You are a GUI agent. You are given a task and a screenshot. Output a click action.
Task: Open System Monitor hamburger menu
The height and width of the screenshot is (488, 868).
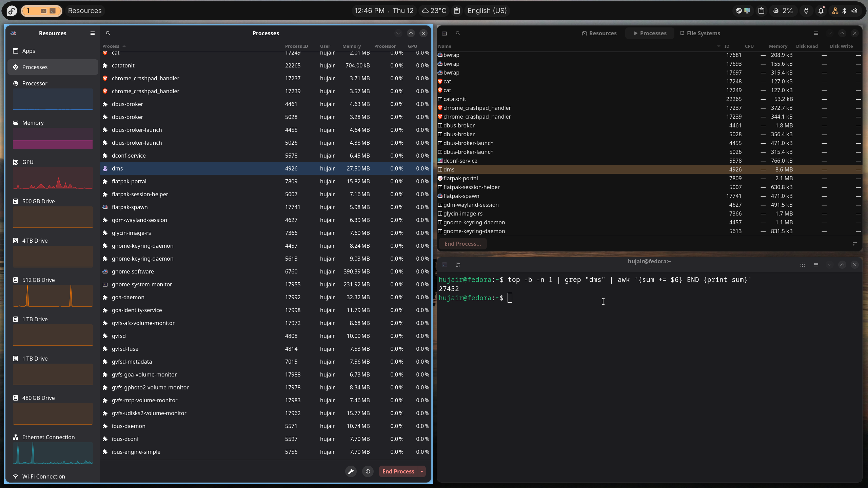[x=816, y=33]
